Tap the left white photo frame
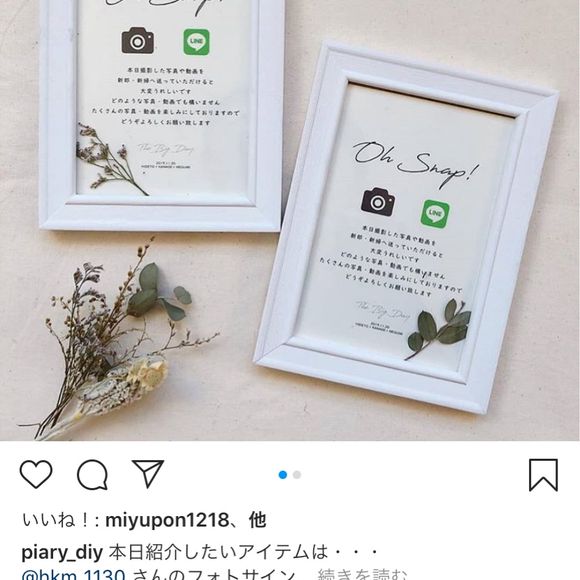 tap(162, 115)
